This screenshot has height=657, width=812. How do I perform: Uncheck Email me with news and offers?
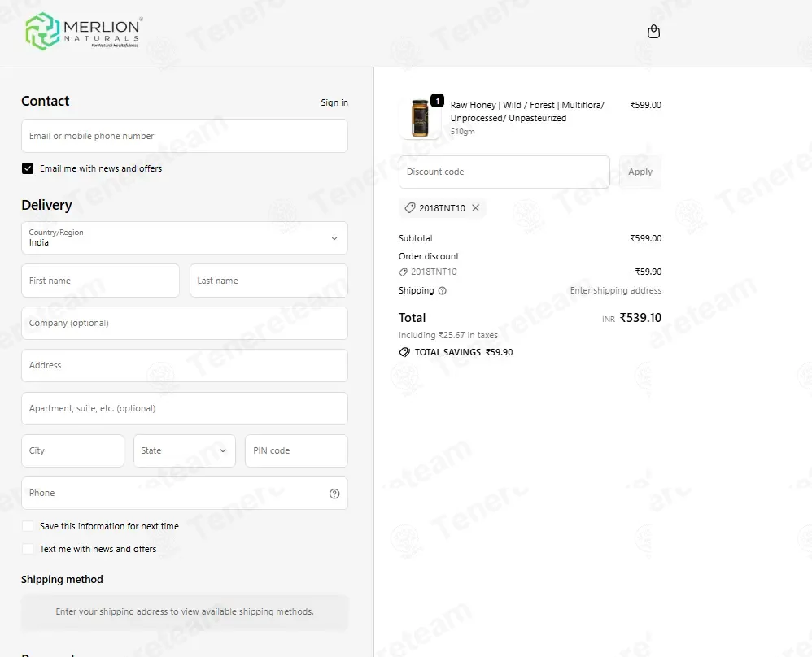pos(28,168)
